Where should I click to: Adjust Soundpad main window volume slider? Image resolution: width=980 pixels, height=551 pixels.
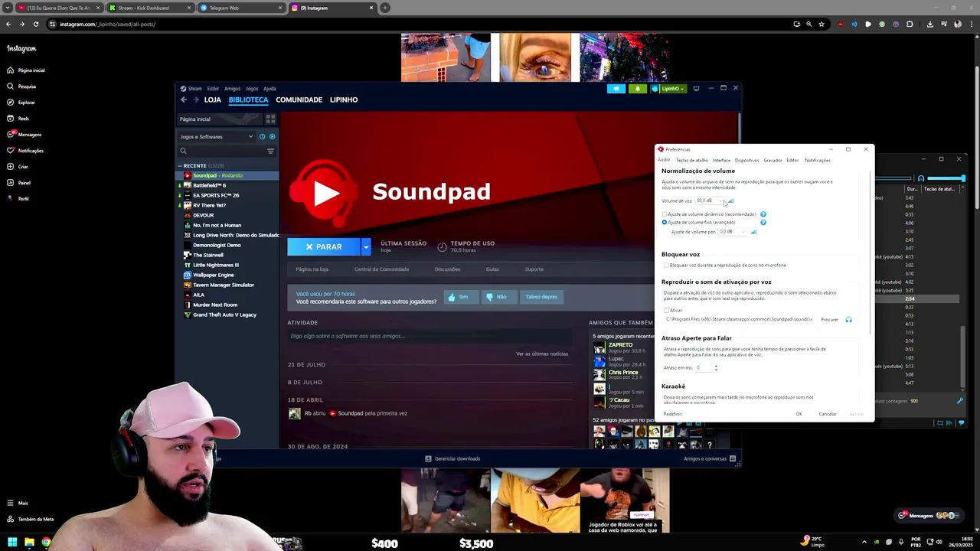946,178
